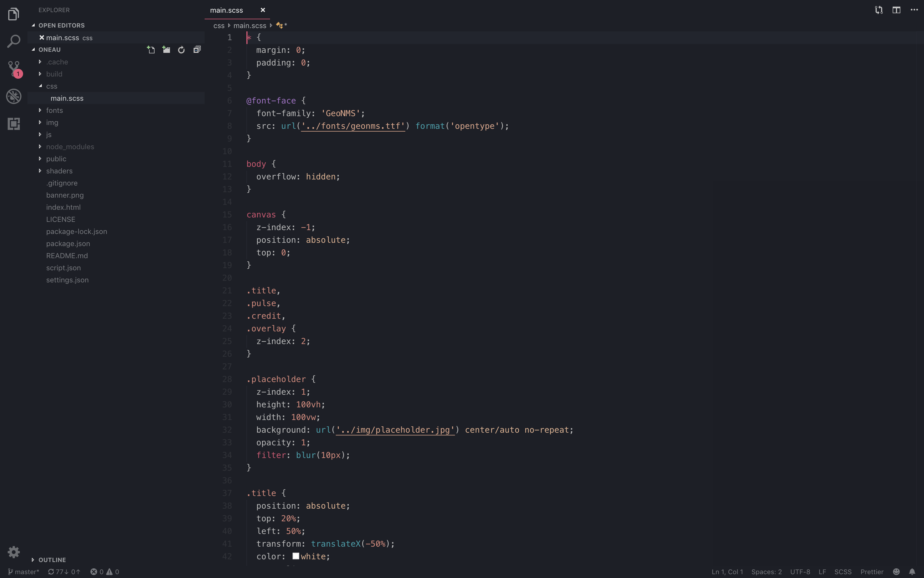This screenshot has width=924, height=578.
Task: Collapse all folders in the explorer
Action: [197, 50]
